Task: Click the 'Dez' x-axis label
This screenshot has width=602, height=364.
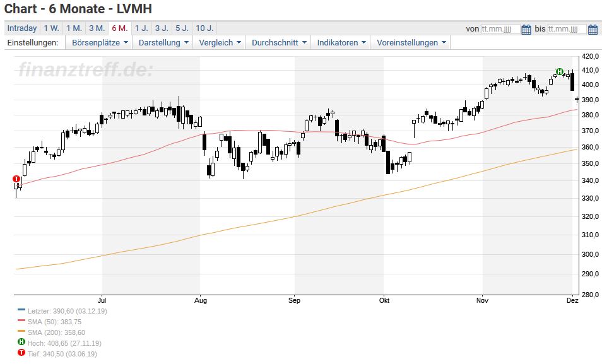Action: [x=572, y=300]
